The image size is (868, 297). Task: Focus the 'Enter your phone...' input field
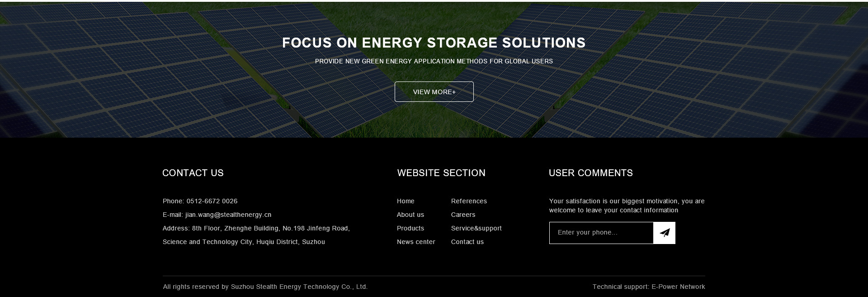(601, 233)
